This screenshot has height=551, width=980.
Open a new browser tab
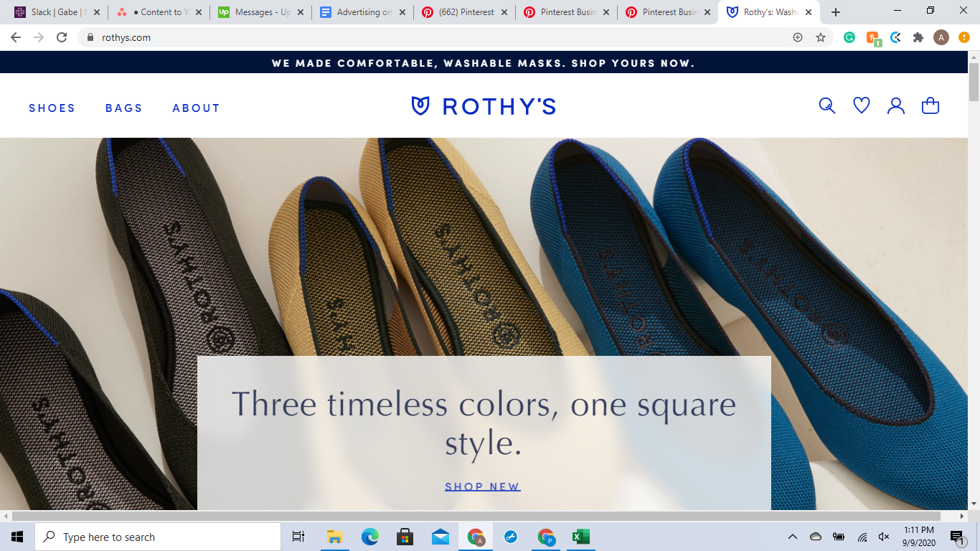[x=836, y=12]
